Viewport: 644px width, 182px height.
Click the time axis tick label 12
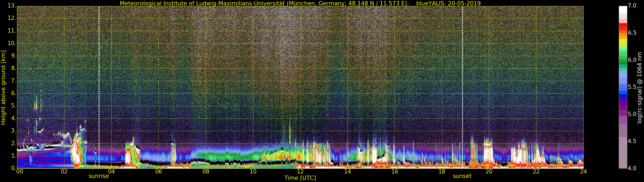(300, 171)
